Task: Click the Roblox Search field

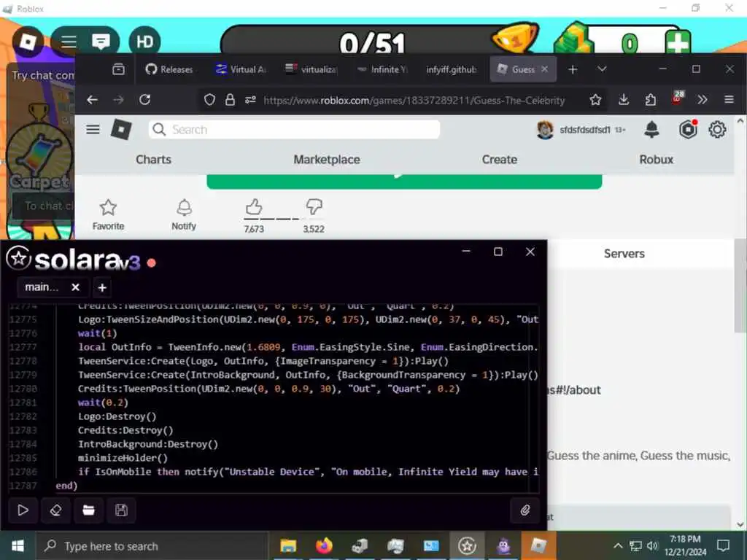Action: 295,130
